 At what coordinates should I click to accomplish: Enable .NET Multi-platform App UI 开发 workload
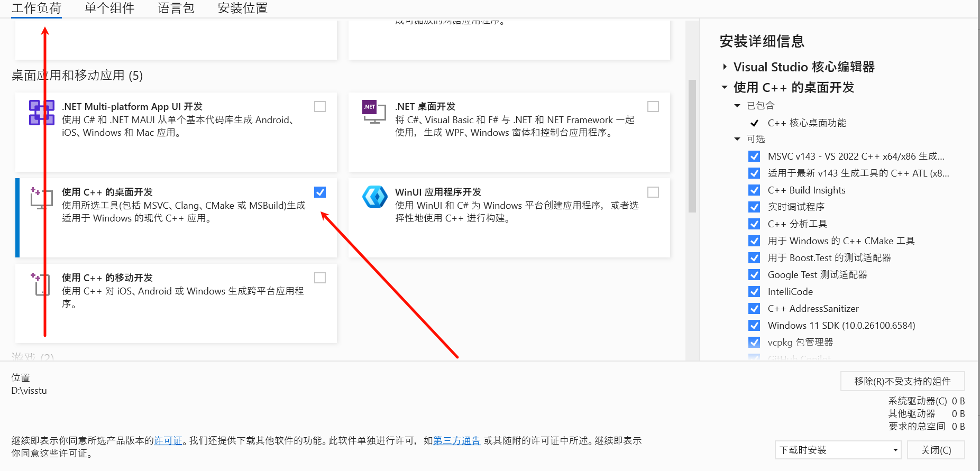[320, 107]
